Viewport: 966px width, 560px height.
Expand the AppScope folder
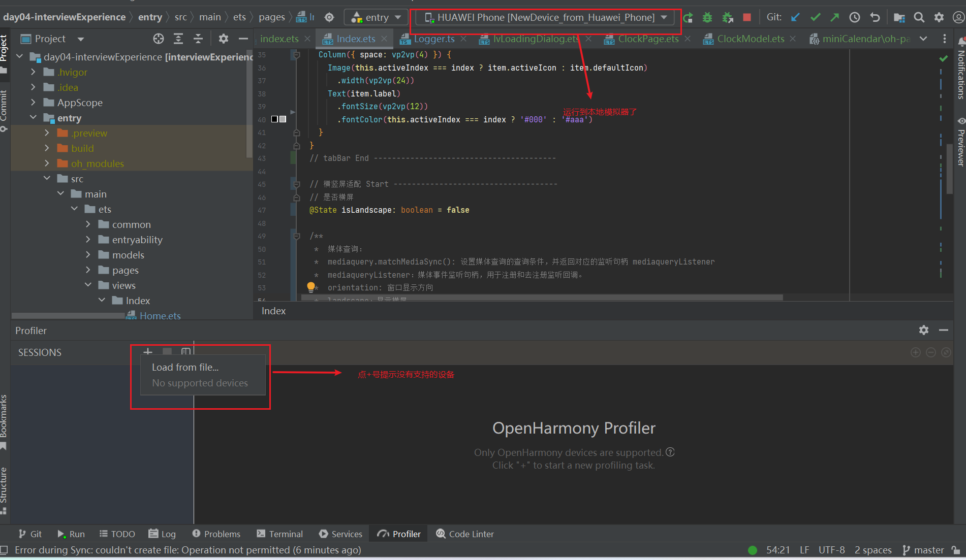[33, 102]
